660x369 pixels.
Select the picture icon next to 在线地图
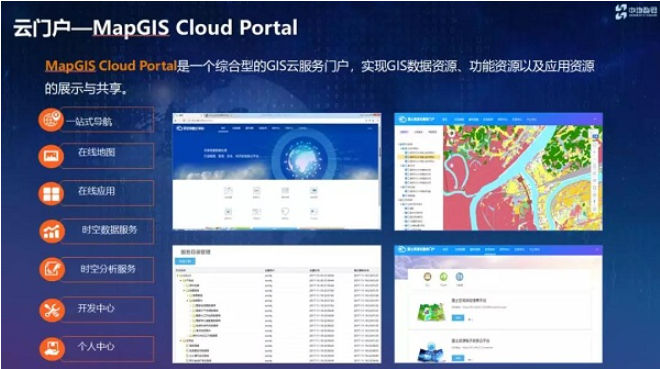click(51, 156)
